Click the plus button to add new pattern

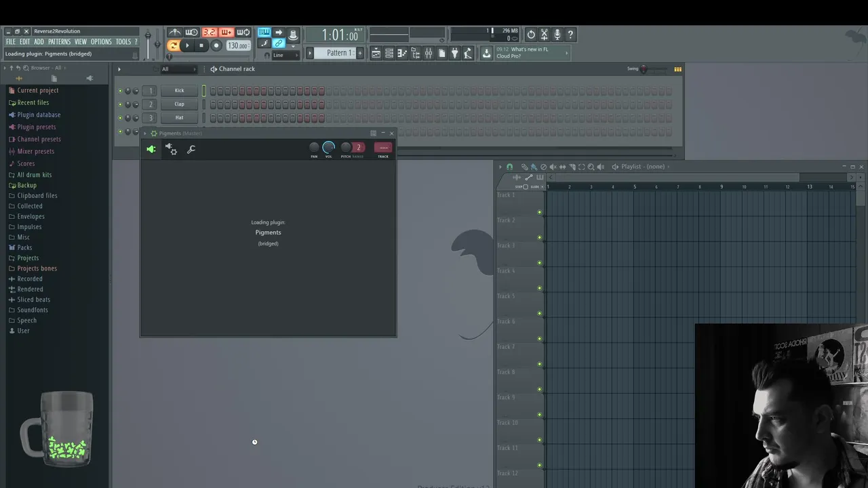pos(360,53)
